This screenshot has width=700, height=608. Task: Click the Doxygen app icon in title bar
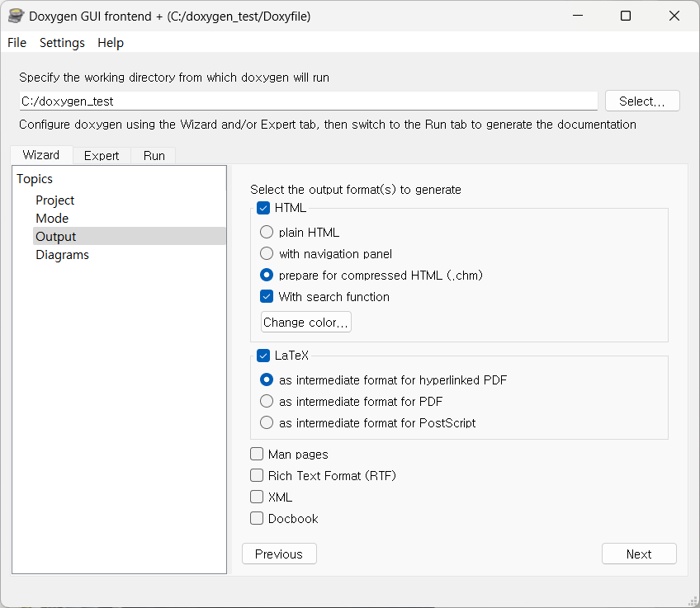[16, 16]
